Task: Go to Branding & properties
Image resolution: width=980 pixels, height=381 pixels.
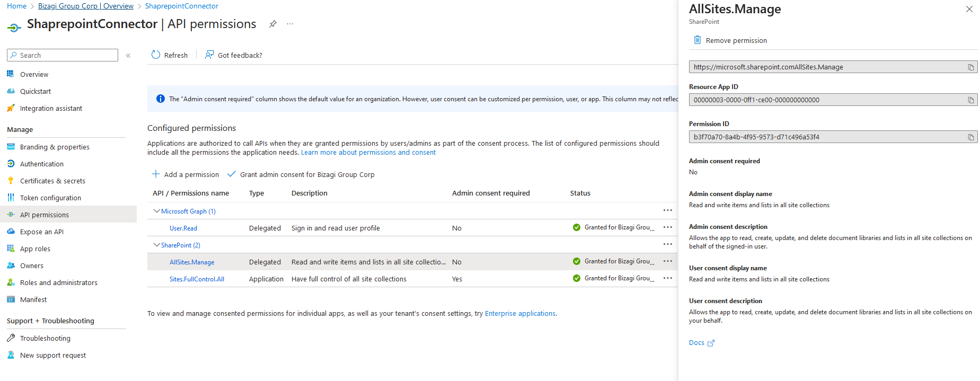Action: pos(55,147)
